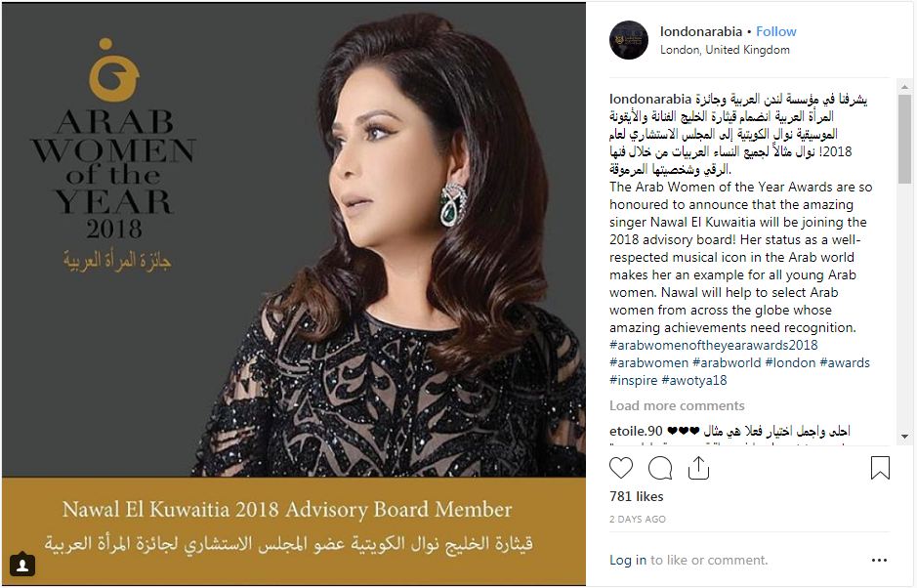The height and width of the screenshot is (588, 917).
Task: View the 781 likes list
Action: (x=637, y=497)
